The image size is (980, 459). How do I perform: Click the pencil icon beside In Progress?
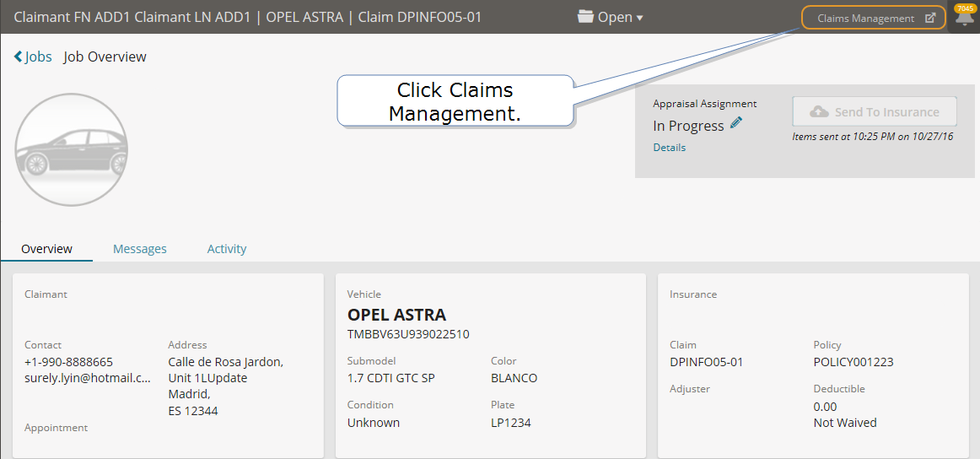[x=736, y=122]
